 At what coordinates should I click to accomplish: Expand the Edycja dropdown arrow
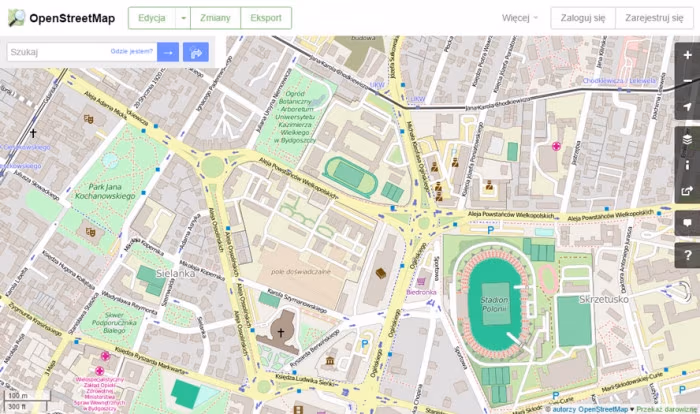(x=183, y=18)
